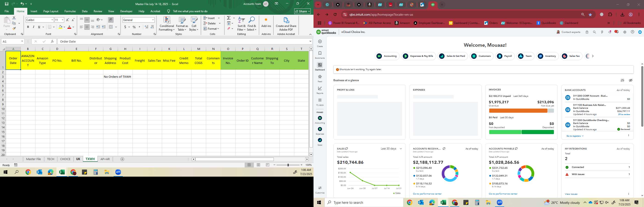Click the Save icon in Excel title bar

click(x=6, y=4)
